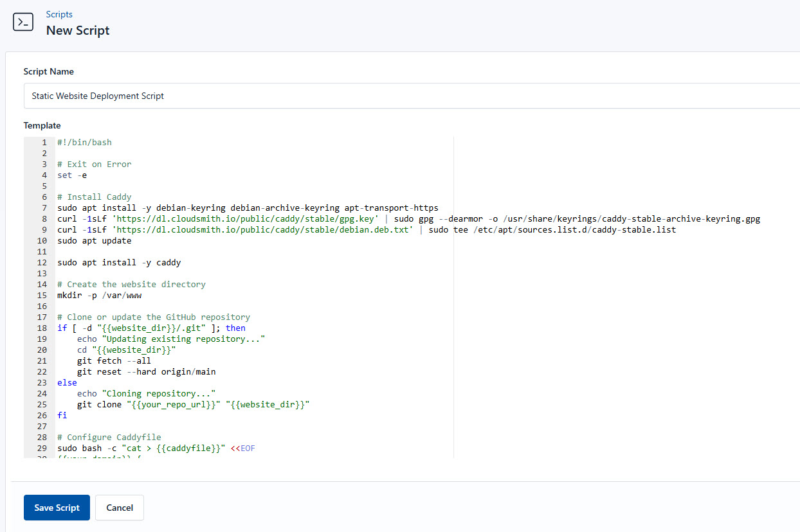This screenshot has width=800, height=532.
Task: Select the {{website_dir}} placeholder on line 20
Action: (135, 350)
